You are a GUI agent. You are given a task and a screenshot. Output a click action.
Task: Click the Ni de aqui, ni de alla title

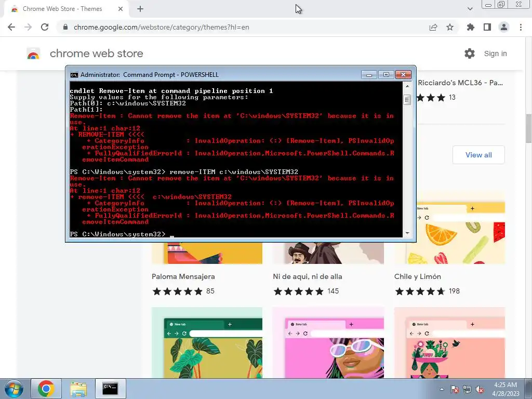point(308,276)
